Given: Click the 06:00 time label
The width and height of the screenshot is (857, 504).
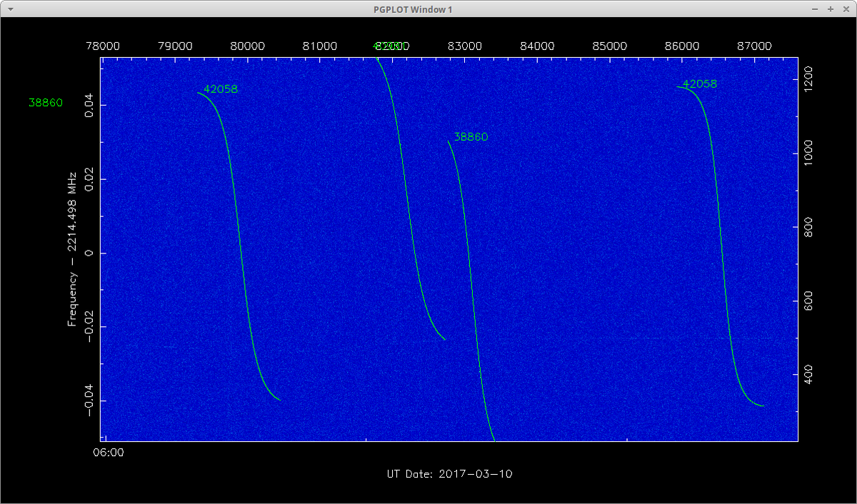Looking at the screenshot, I should coord(109,453).
